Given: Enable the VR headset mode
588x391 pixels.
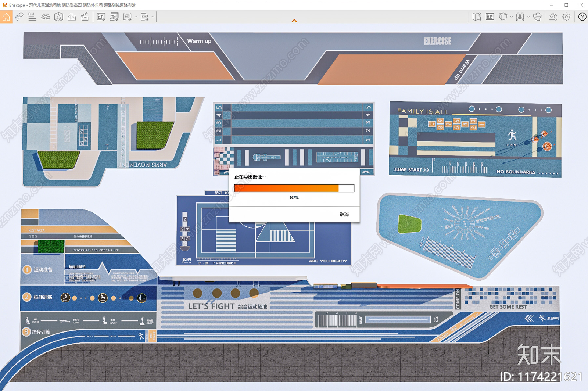Looking at the screenshot, I should coord(537,17).
